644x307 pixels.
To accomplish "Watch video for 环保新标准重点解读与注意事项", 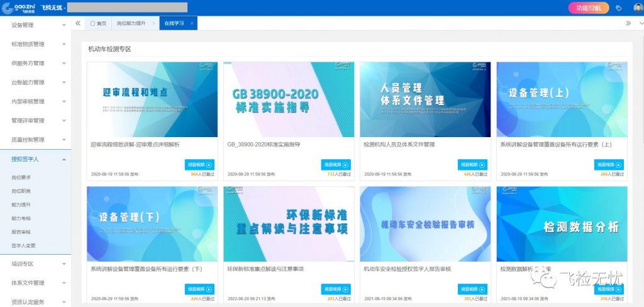I will pos(335,289).
